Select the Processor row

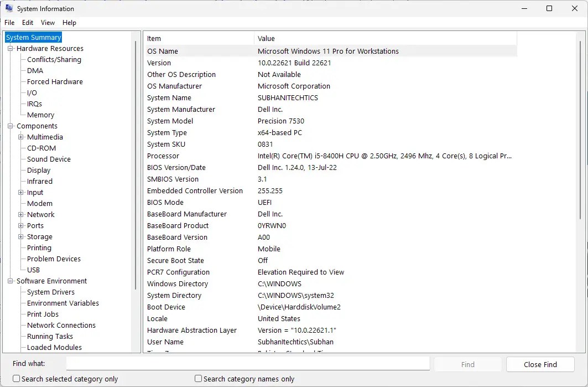click(331, 156)
